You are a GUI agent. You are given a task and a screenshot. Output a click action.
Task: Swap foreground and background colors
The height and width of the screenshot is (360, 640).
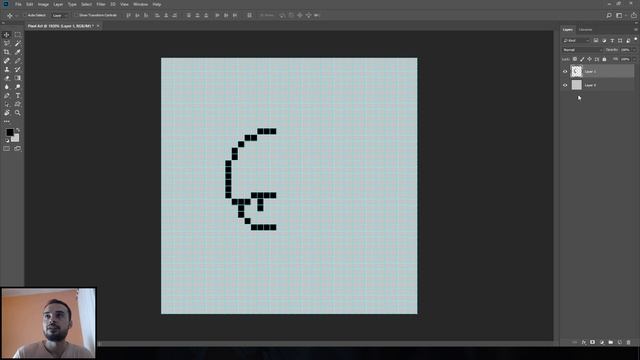(x=18, y=130)
